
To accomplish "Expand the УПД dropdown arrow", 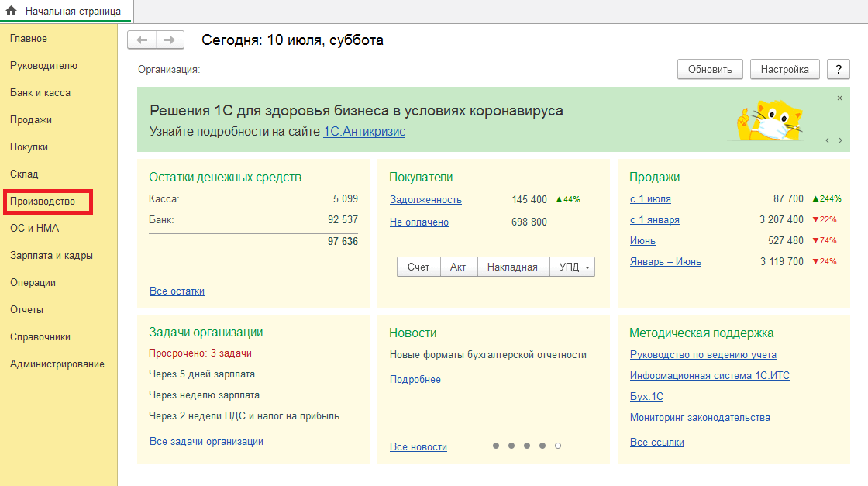I will coord(587,267).
